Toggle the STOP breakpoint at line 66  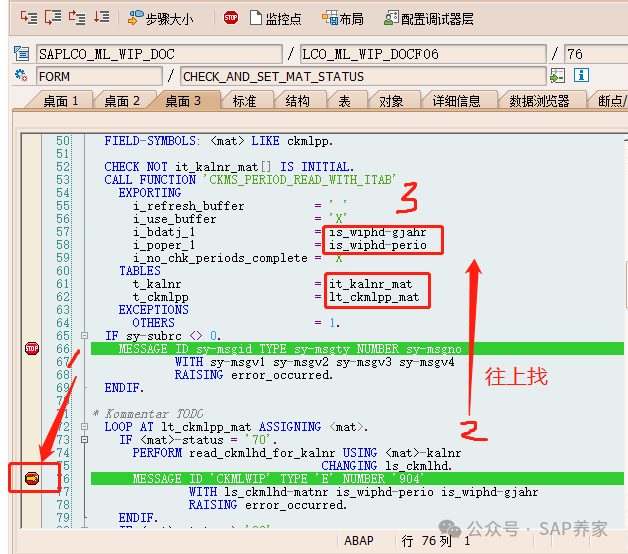pyautogui.click(x=32, y=349)
